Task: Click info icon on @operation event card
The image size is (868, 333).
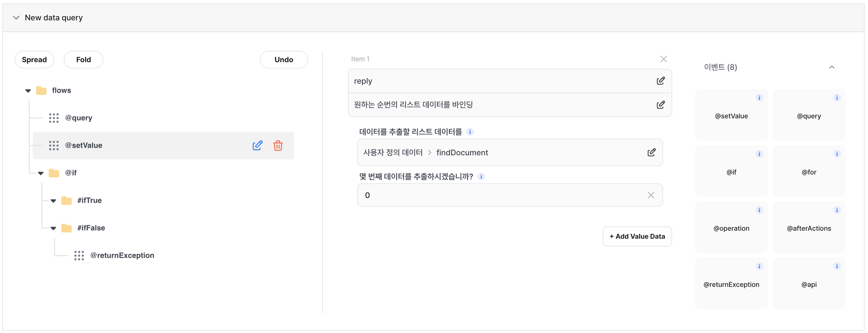Action: click(x=759, y=210)
